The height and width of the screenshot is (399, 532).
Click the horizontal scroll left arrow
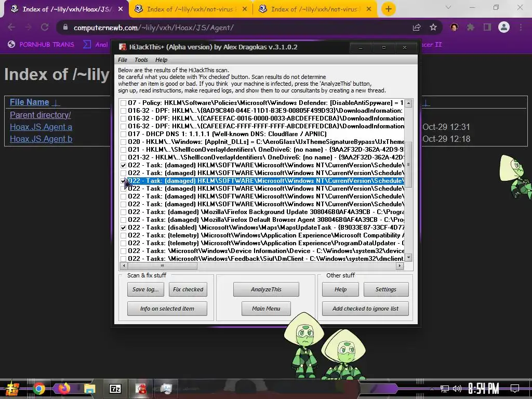coord(124,266)
